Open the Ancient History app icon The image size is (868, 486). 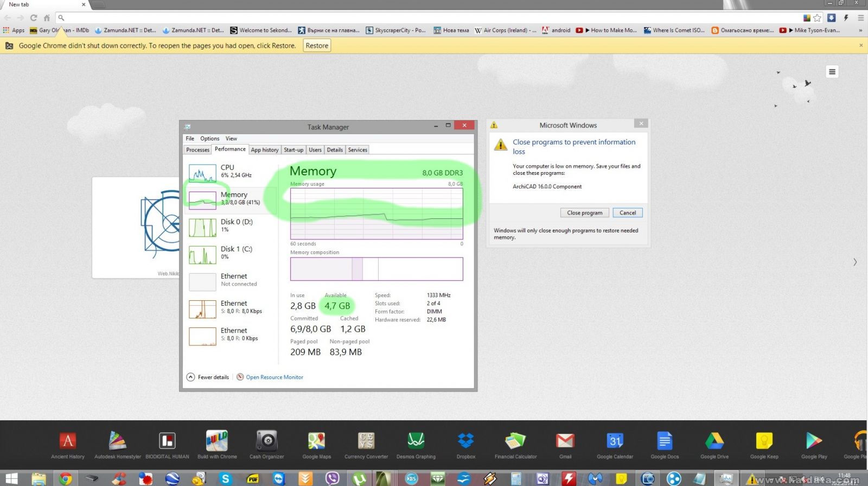pyautogui.click(x=68, y=441)
